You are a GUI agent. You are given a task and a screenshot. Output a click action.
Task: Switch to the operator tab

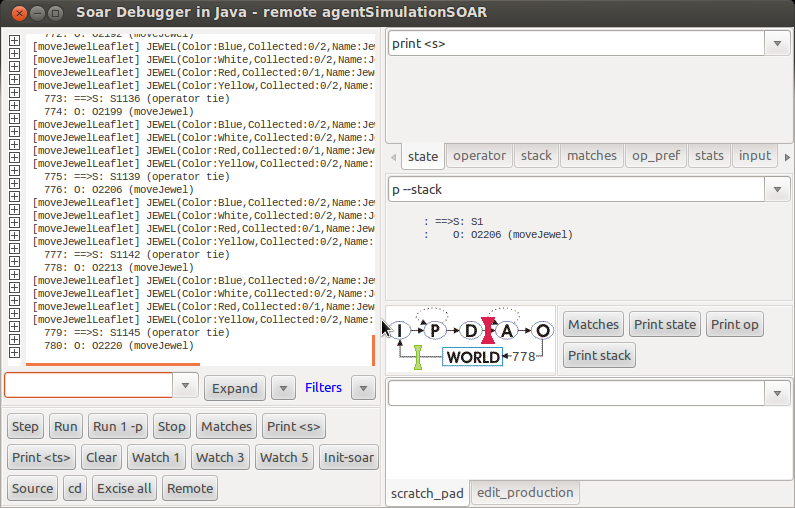coord(479,156)
